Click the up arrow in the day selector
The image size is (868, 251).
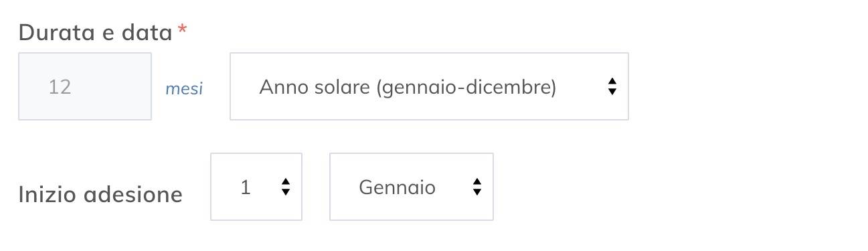click(286, 182)
